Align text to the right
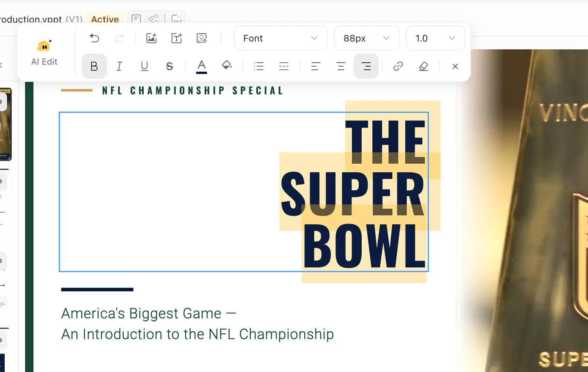 (x=366, y=66)
